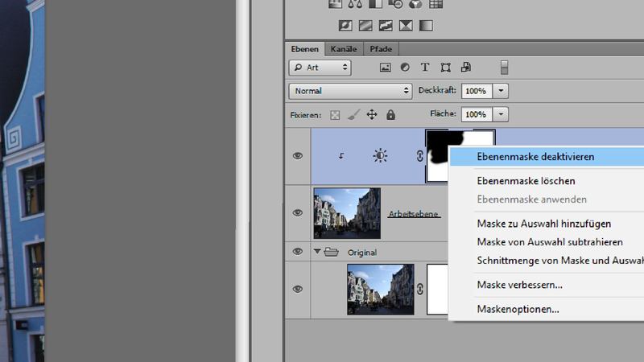
Task: Click the lock all padlock icon
Action: pos(390,115)
